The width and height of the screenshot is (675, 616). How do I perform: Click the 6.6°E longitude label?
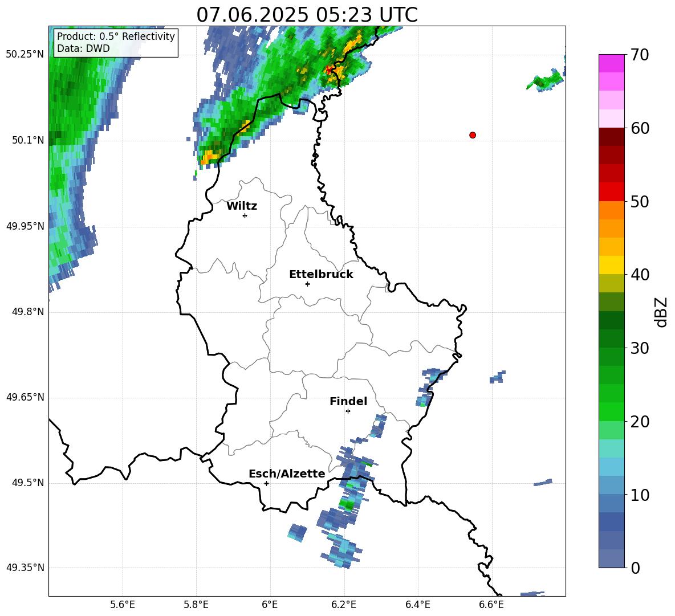(x=491, y=605)
